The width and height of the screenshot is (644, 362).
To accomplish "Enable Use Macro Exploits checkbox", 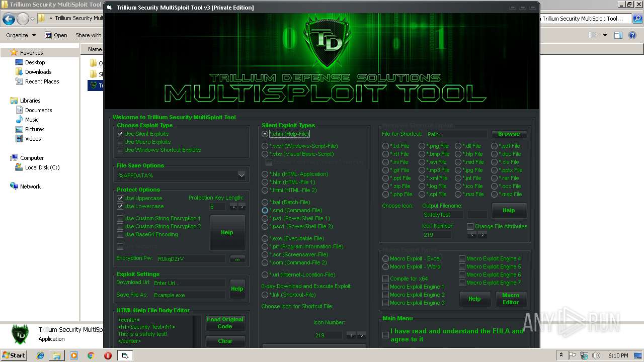I will (x=120, y=142).
